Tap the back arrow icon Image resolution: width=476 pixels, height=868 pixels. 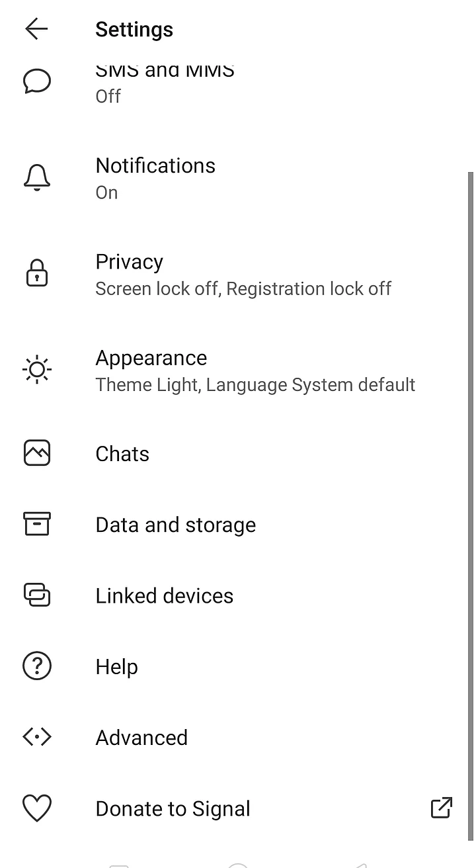click(36, 29)
